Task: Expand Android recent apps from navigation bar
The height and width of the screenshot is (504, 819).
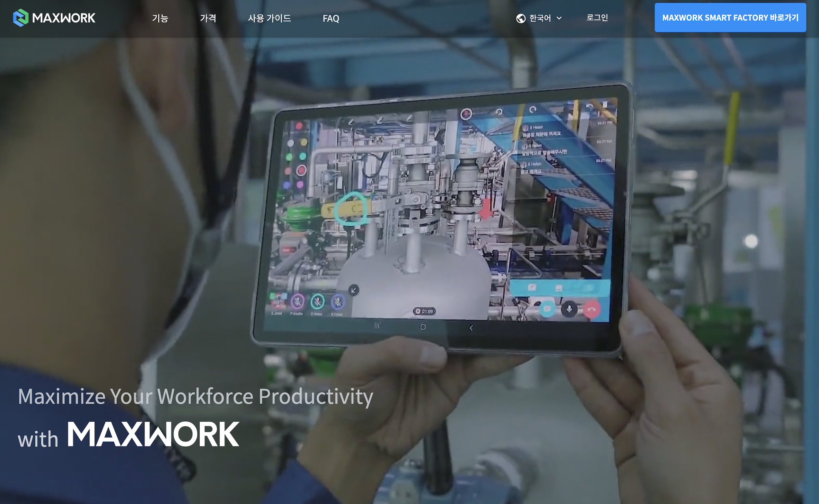Action: click(x=377, y=326)
